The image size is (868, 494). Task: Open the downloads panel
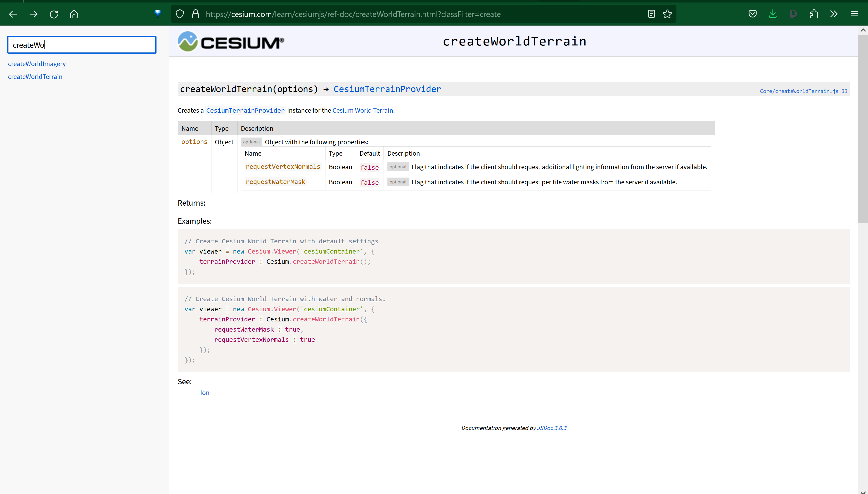point(773,14)
